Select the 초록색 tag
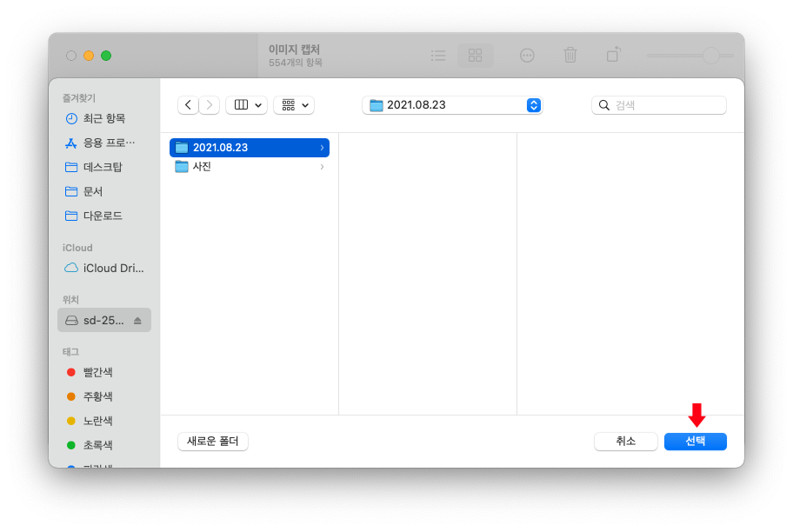 104,445
